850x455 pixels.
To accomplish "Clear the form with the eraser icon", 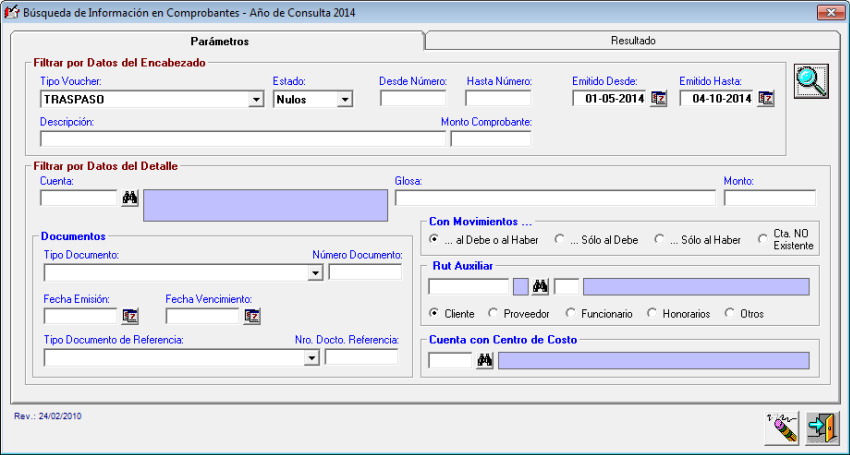I will point(782,428).
